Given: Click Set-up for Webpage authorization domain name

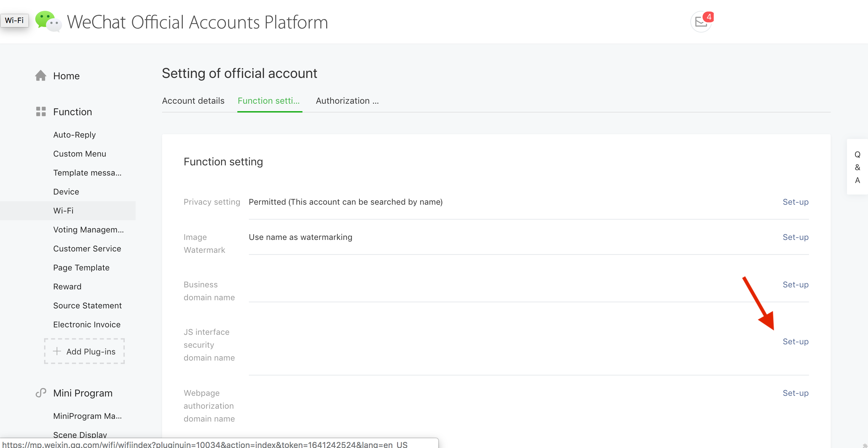Looking at the screenshot, I should [x=795, y=393].
